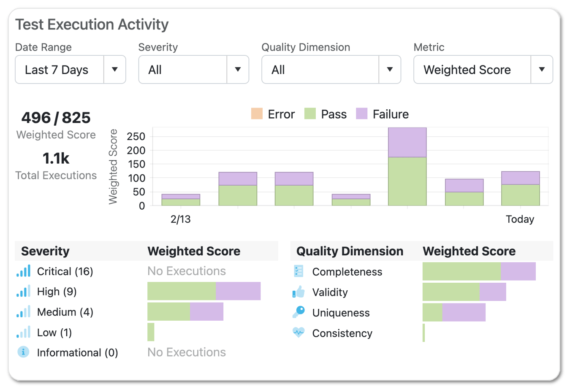This screenshot has width=570, height=392.
Task: Open the Severity filter dropdown arrow
Action: pos(238,70)
